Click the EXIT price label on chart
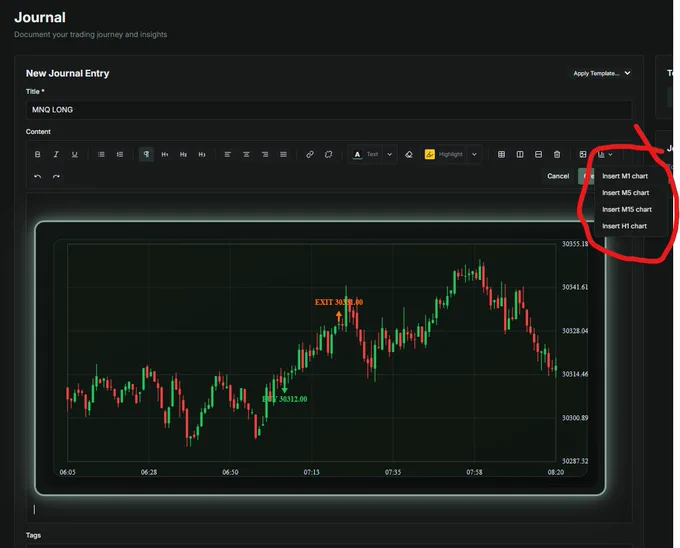This screenshot has height=548, width=680. pos(339,302)
